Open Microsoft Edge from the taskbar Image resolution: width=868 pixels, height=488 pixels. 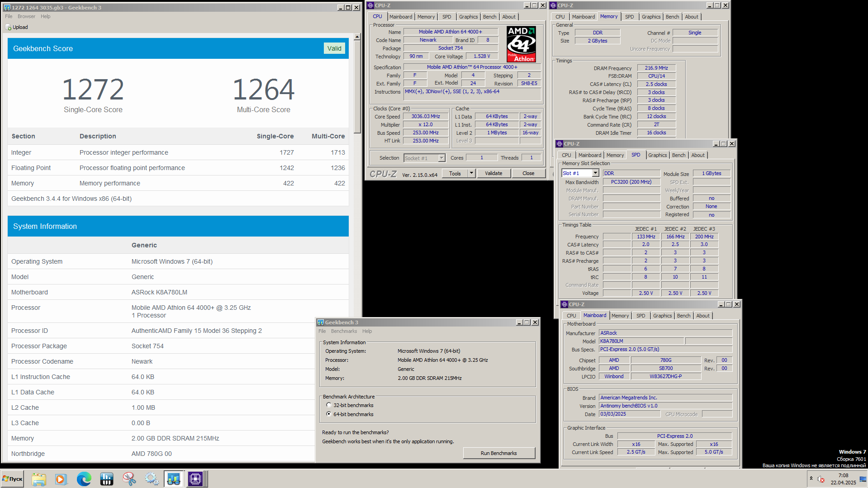tap(84, 479)
